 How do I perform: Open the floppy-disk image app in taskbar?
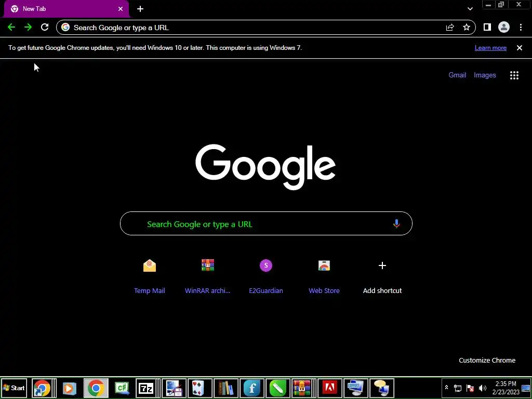tap(174, 388)
